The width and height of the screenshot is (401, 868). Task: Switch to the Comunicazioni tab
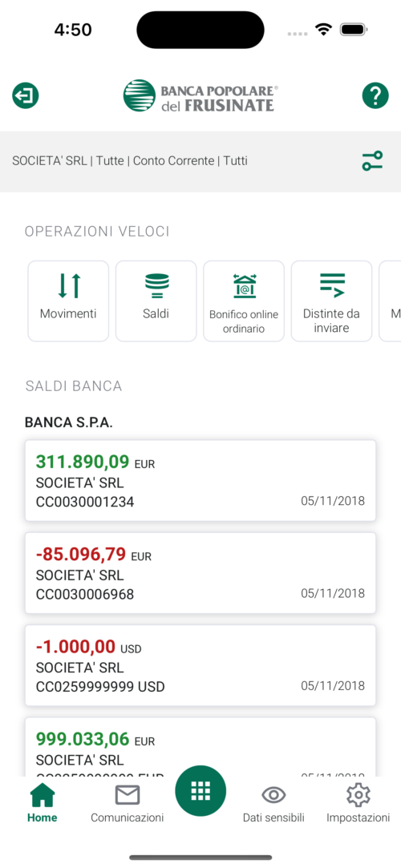128,802
